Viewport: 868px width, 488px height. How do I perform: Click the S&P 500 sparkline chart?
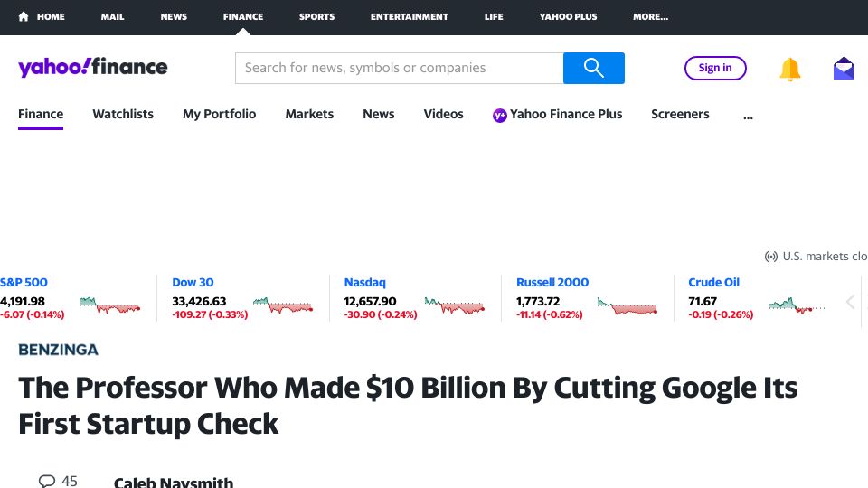point(110,305)
